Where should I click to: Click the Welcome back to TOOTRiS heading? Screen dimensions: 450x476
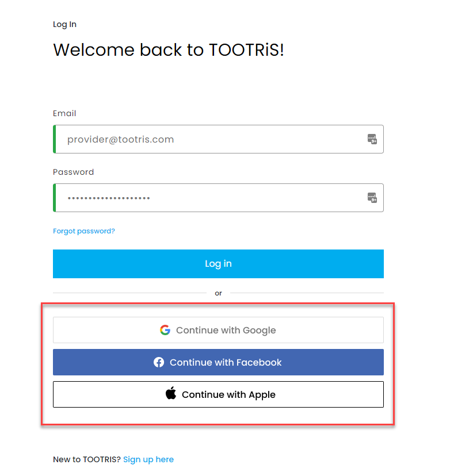(169, 50)
